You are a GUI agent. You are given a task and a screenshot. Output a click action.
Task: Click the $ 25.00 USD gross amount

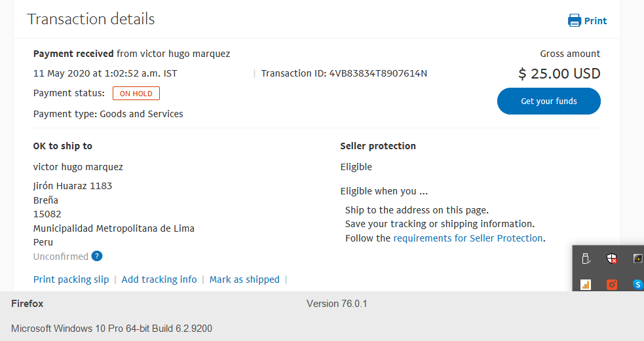559,74
